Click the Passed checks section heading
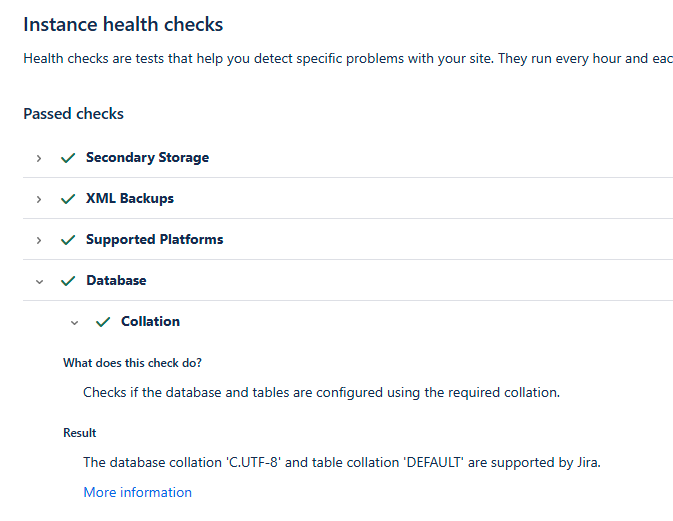This screenshot has width=673, height=521. (x=73, y=114)
